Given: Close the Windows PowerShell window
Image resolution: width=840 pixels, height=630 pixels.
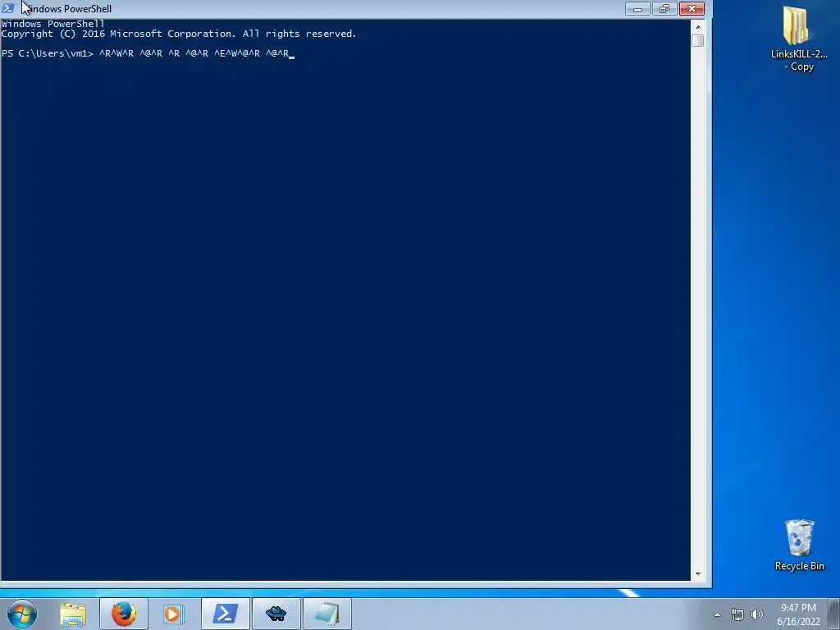Looking at the screenshot, I should pos(692,8).
